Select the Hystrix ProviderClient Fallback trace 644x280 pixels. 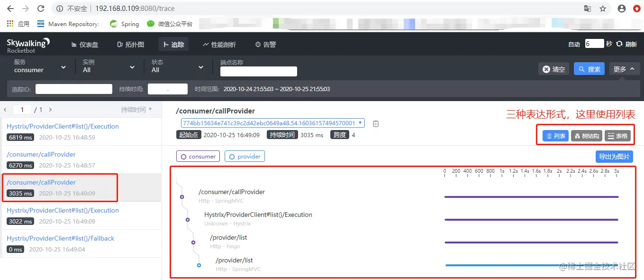coord(81,244)
